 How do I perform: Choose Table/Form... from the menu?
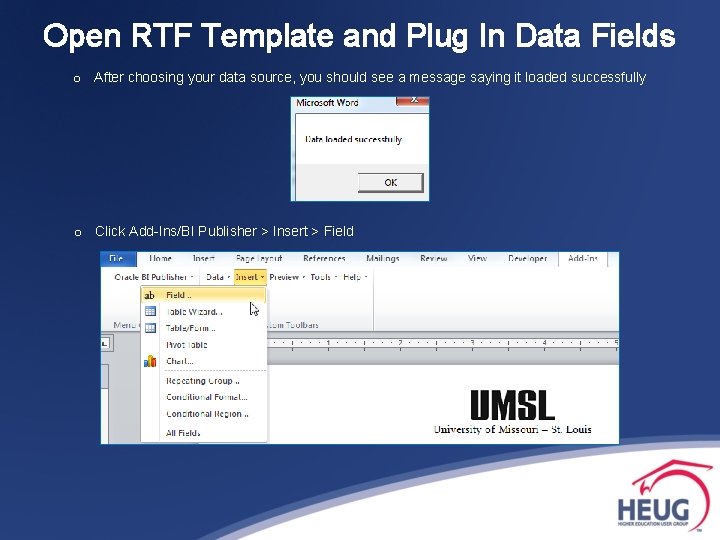(x=203, y=328)
